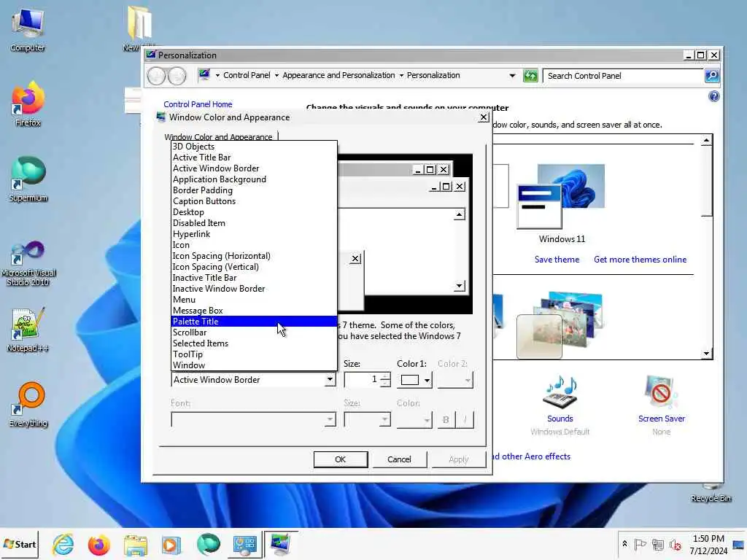Pick Hyperlink from the dropdown list
The image size is (747, 560).
pyautogui.click(x=254, y=234)
